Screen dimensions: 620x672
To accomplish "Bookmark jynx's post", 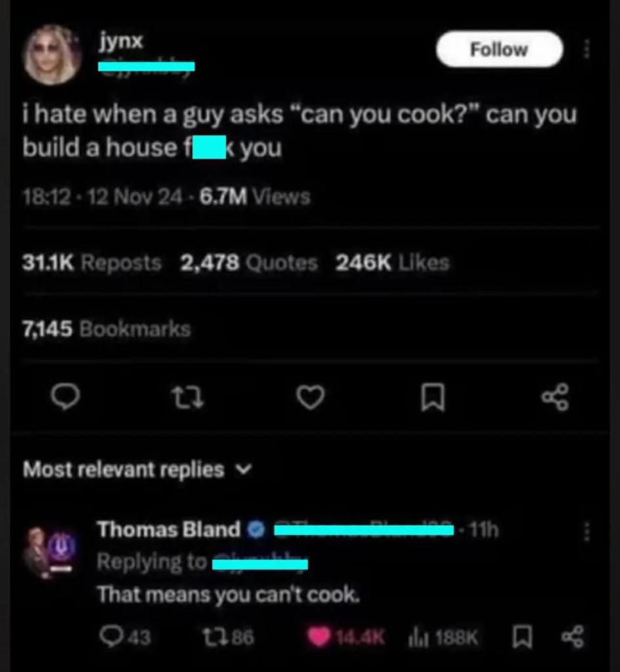I will (433, 397).
